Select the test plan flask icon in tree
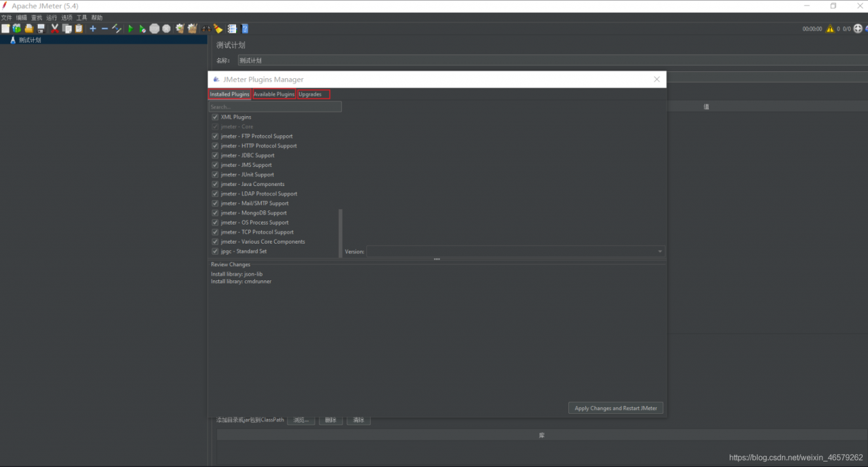 pos(13,40)
